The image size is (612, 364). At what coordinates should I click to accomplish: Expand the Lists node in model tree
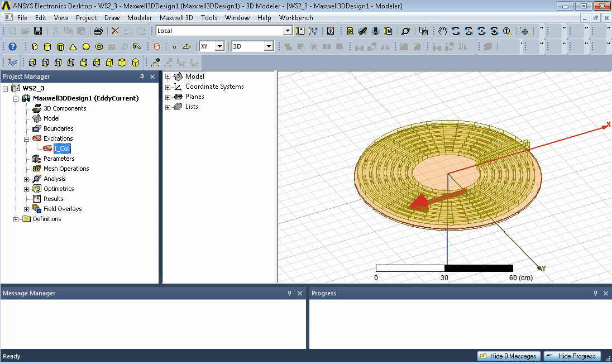tap(168, 107)
